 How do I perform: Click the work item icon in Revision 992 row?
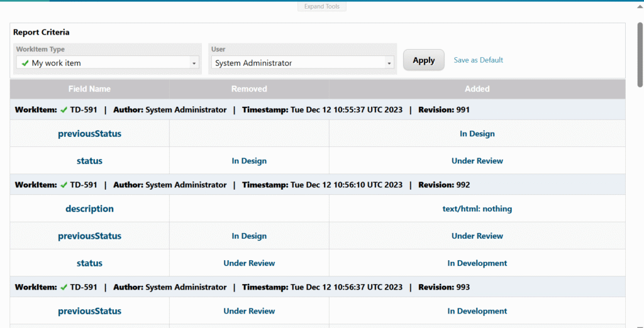(64, 185)
